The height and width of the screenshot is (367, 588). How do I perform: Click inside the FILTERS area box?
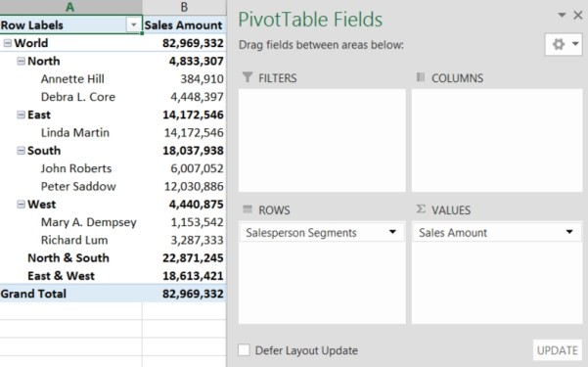point(322,140)
